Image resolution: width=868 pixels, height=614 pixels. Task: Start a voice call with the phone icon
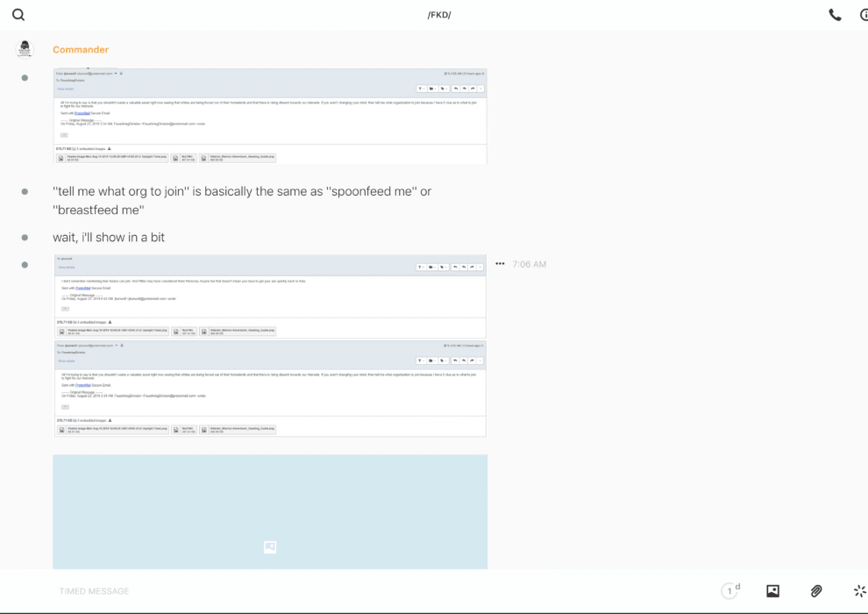(835, 15)
